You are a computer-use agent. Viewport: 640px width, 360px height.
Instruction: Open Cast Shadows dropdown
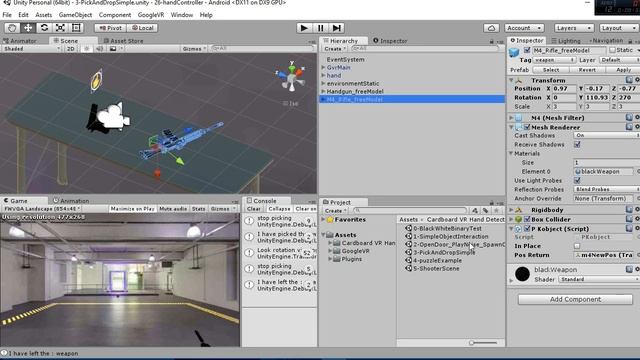pyautogui.click(x=607, y=135)
